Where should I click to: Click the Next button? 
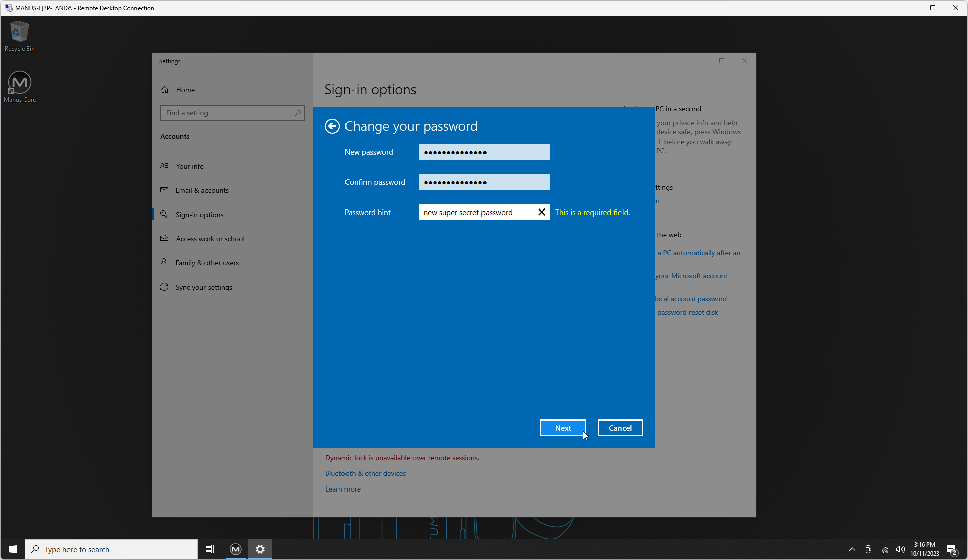[563, 428]
